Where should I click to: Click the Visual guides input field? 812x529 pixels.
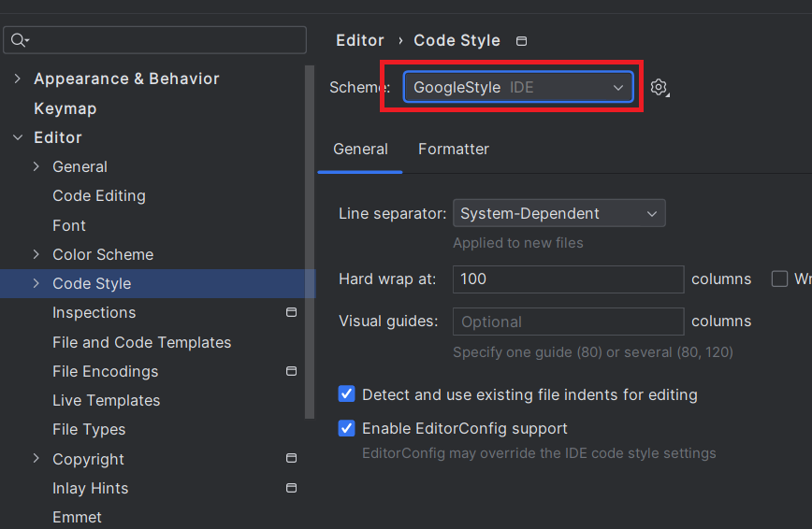[x=568, y=322]
